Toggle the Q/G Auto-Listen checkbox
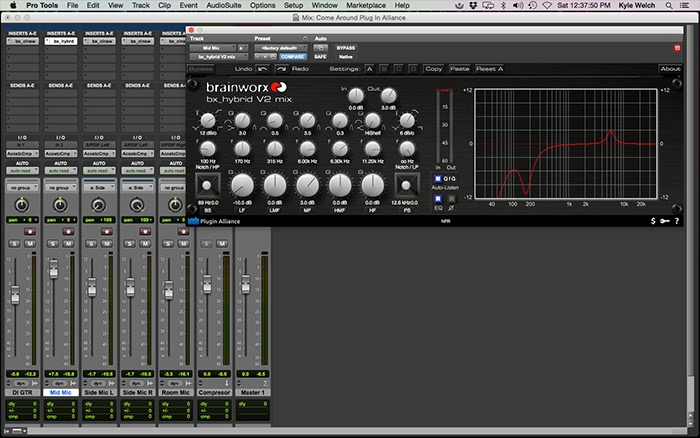The image size is (700, 438). click(438, 179)
